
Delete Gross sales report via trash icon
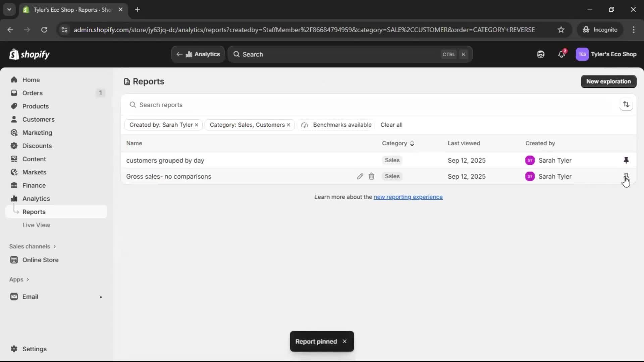click(371, 176)
